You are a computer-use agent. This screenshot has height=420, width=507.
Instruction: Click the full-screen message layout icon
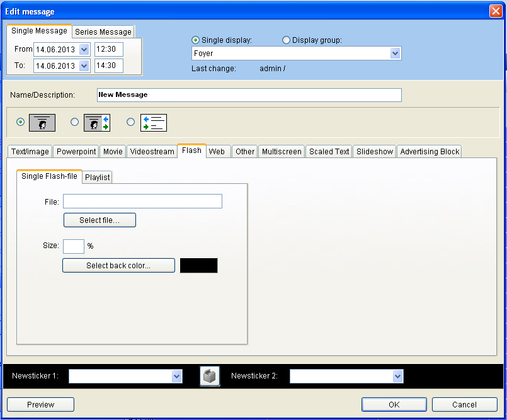[x=42, y=122]
